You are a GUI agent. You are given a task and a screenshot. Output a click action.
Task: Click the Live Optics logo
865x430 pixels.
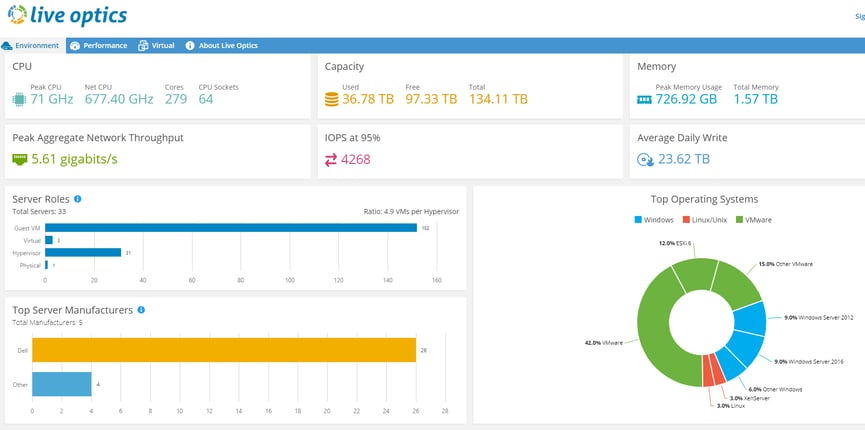point(67,15)
